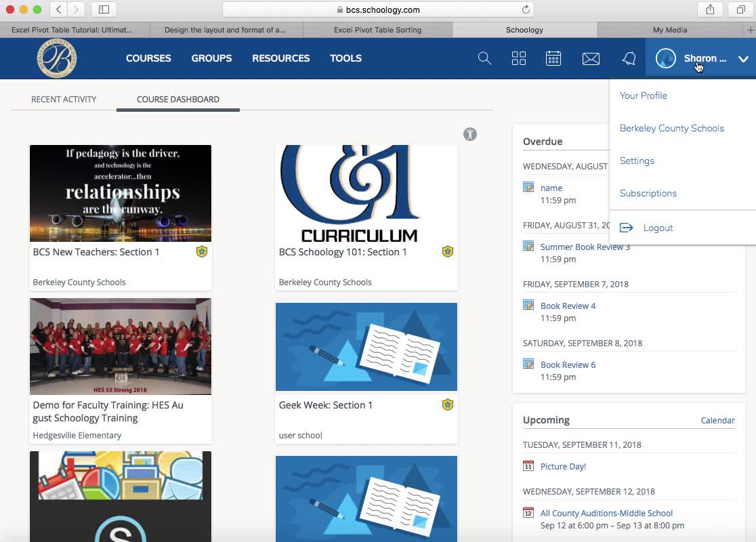Click the accessibility icon above courses
The height and width of the screenshot is (542, 756).
[470, 134]
